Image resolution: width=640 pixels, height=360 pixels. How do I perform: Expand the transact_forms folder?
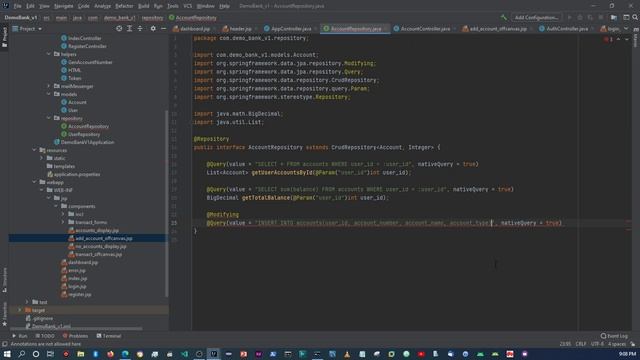point(63,222)
